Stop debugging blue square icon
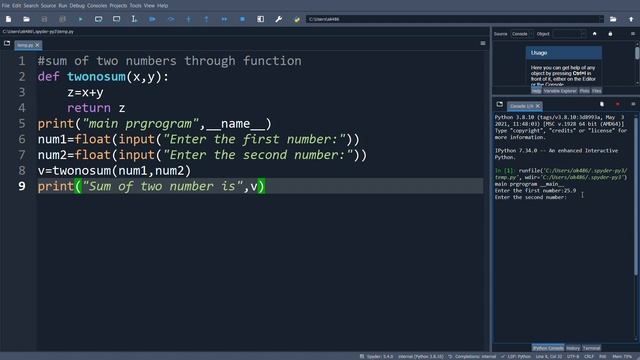640x360 pixels. [242, 19]
